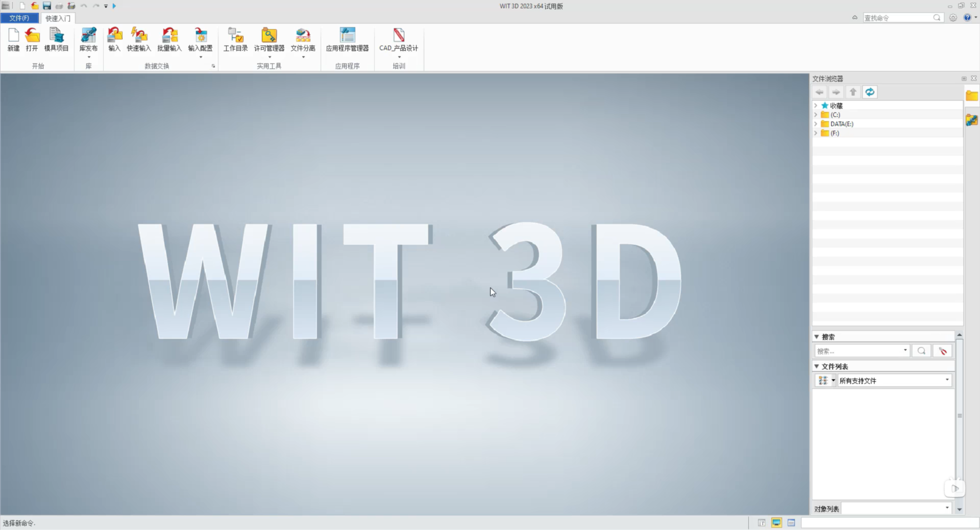
Task: Open the 对象列表 dropdown
Action: click(x=947, y=508)
